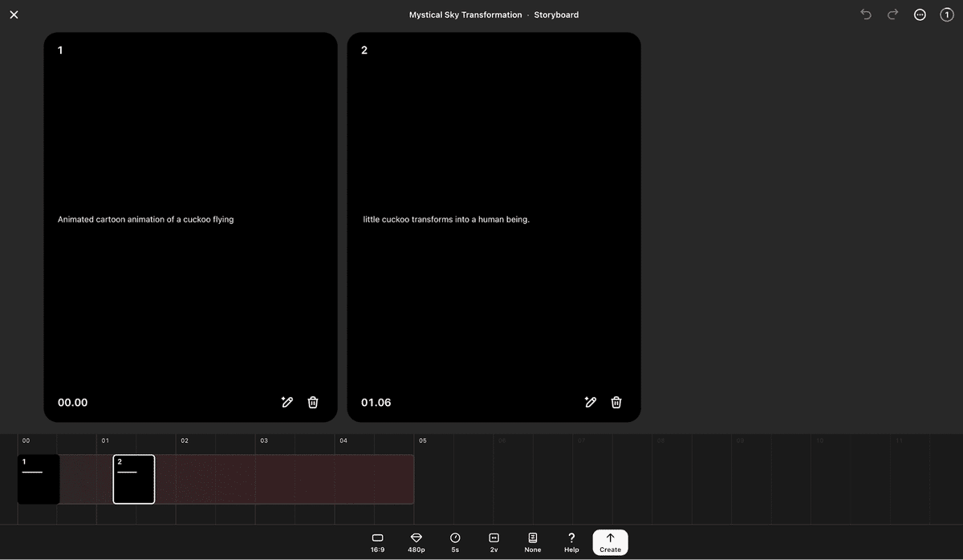The image size is (963, 560).
Task: Click the 00 marker on the timeline
Action: [x=26, y=440]
